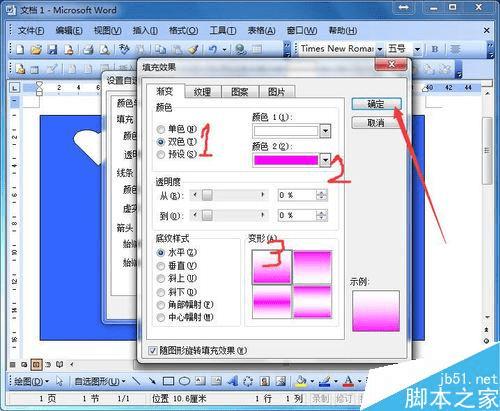
Task: Select the 角部辐射 from corner shading style
Action: tap(161, 305)
